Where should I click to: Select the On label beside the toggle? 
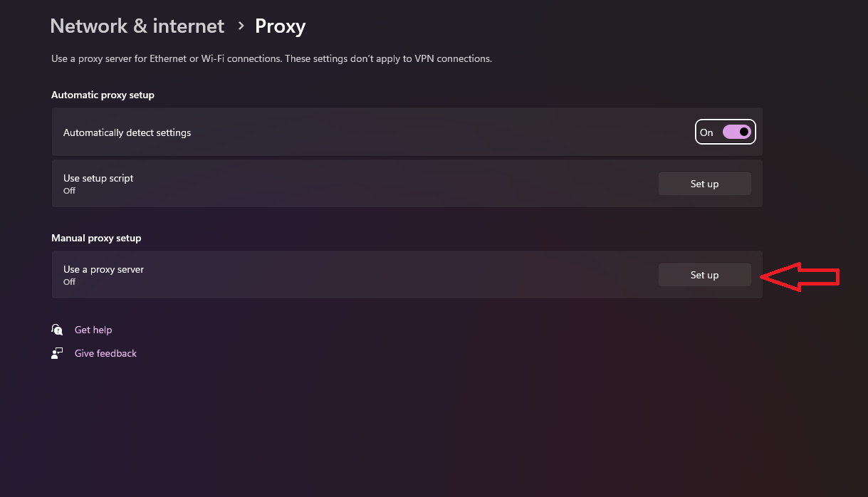(706, 132)
